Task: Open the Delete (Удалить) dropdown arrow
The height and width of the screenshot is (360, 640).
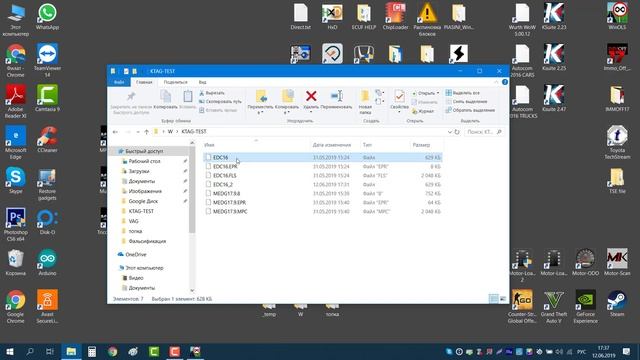Action: 311,112
